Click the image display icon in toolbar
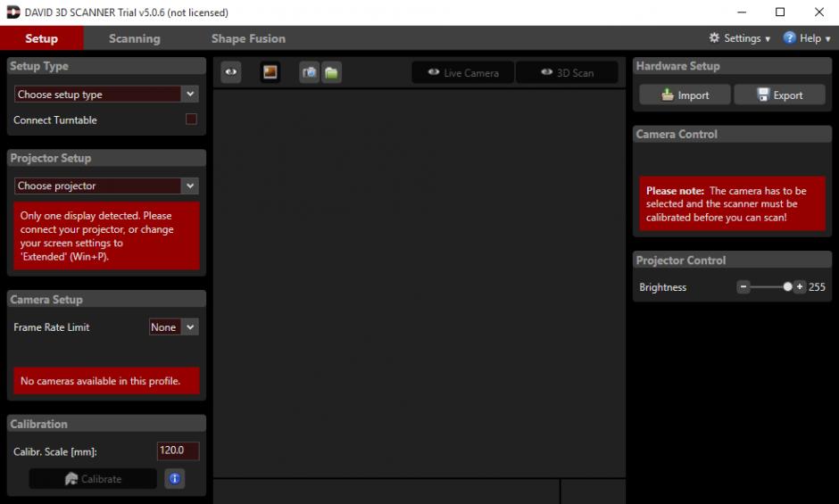This screenshot has height=504, width=839. 270,72
